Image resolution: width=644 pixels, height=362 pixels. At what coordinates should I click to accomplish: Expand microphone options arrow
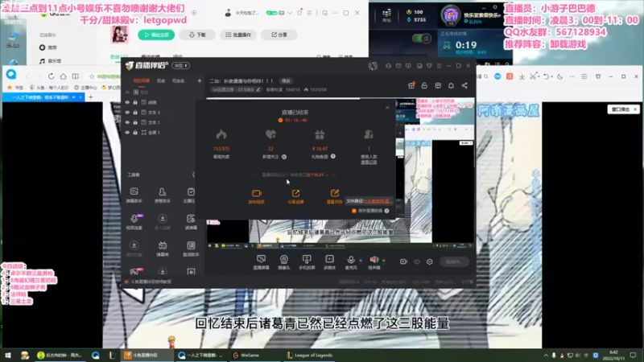pyautogui.click(x=361, y=260)
